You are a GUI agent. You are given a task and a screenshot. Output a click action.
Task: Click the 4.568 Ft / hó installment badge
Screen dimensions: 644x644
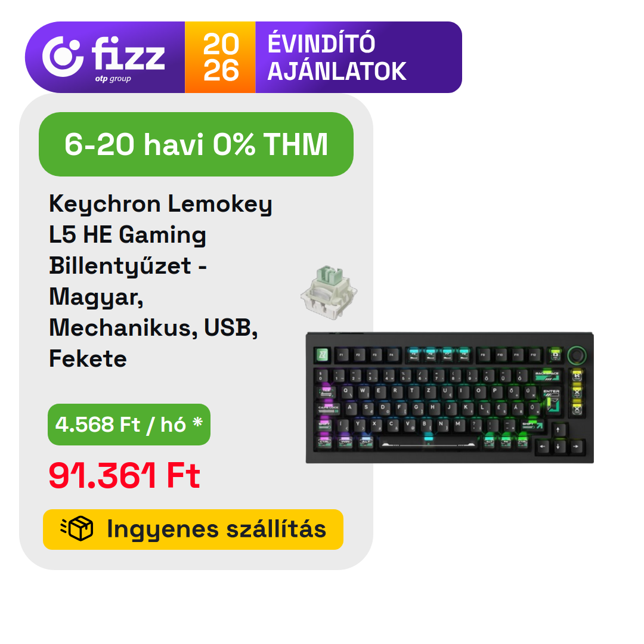(x=129, y=425)
